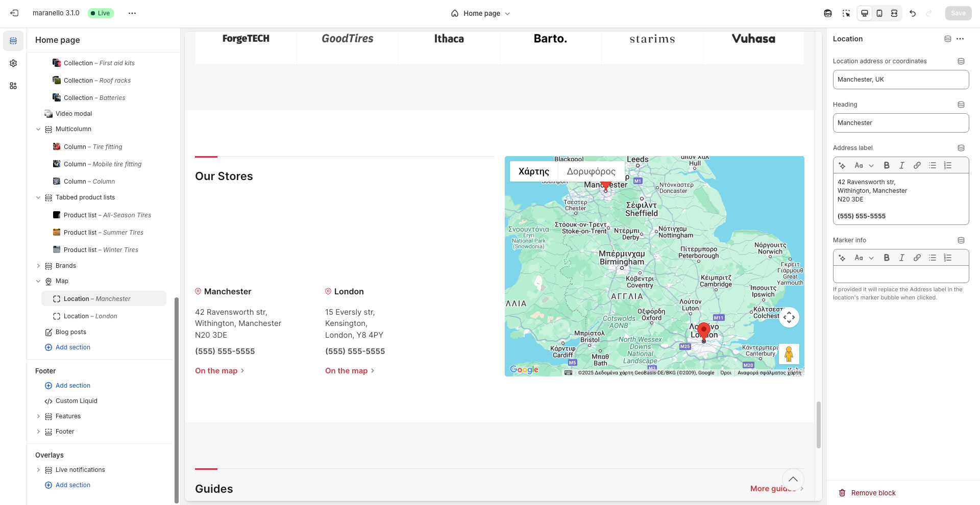This screenshot has width=980, height=505.
Task: Switch to mobile preview icon
Action: coord(879,13)
